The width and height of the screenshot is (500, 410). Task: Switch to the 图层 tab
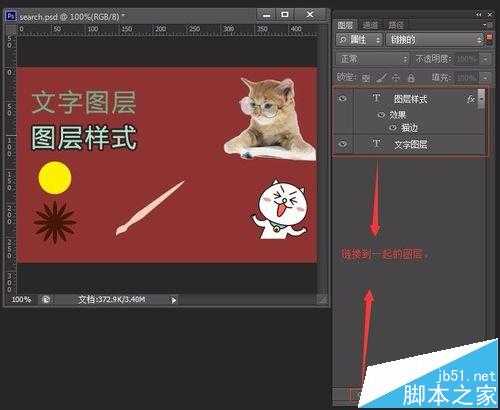click(x=345, y=25)
